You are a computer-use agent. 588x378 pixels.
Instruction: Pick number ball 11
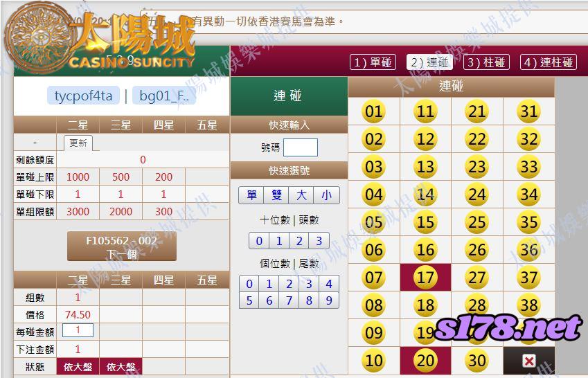tap(425, 111)
